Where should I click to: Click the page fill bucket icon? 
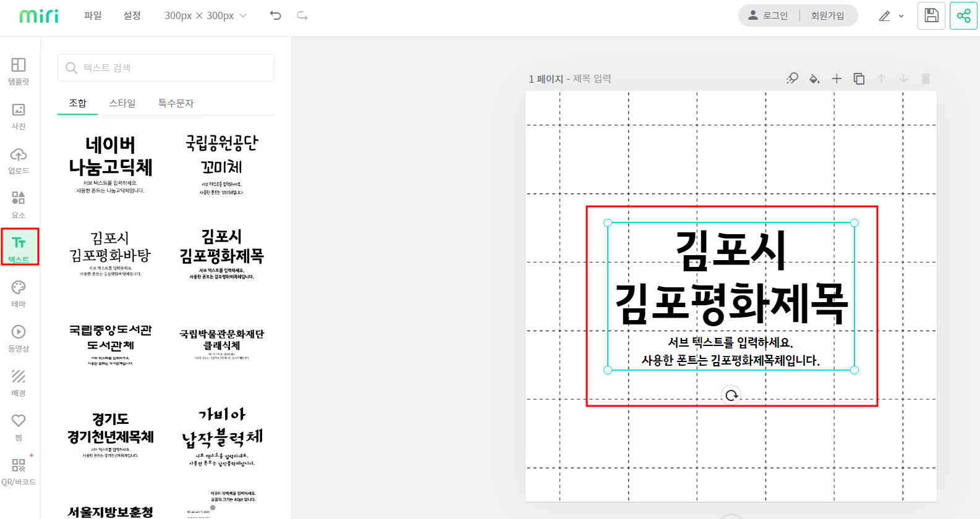[x=814, y=78]
